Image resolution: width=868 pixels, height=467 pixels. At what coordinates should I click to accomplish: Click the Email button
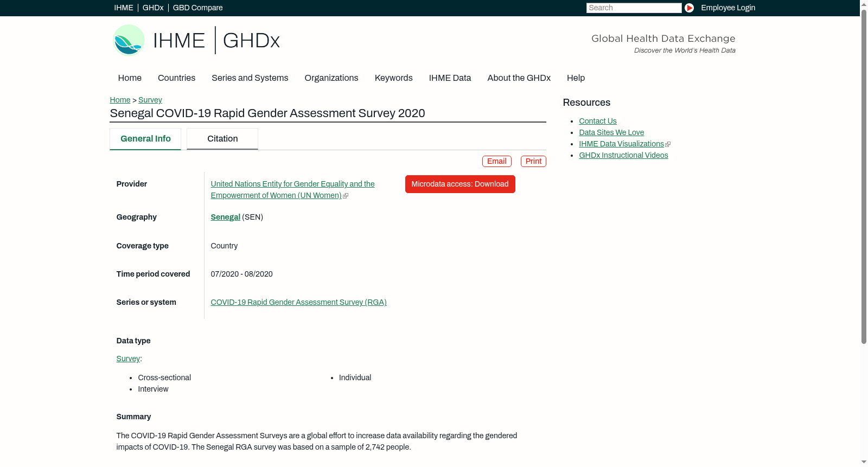pos(496,161)
